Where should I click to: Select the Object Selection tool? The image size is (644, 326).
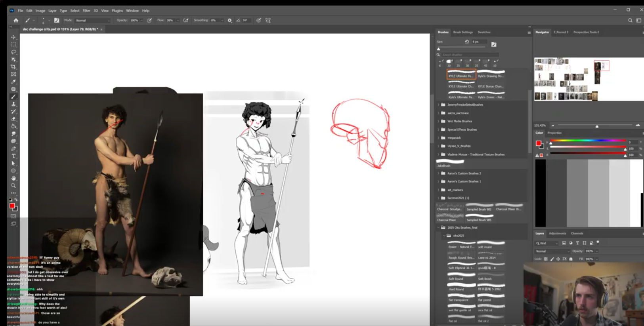[x=13, y=59]
